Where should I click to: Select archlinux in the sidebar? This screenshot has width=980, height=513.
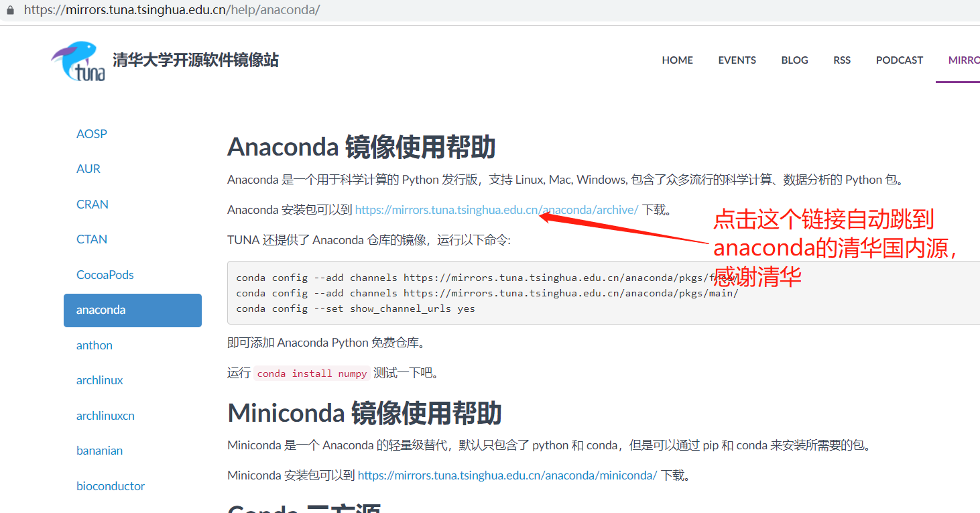(100, 380)
